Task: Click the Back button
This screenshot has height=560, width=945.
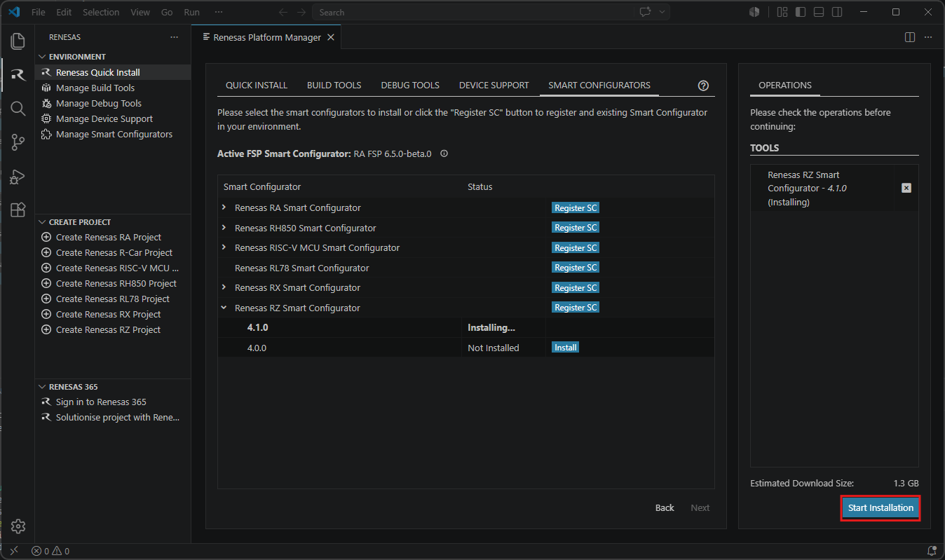Action: tap(665, 507)
